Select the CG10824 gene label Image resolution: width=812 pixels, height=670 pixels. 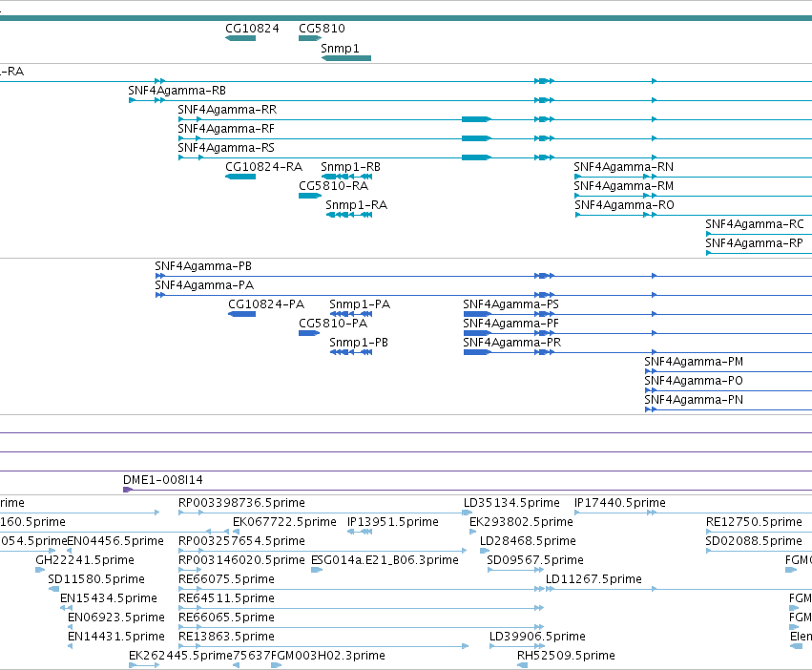point(252,29)
